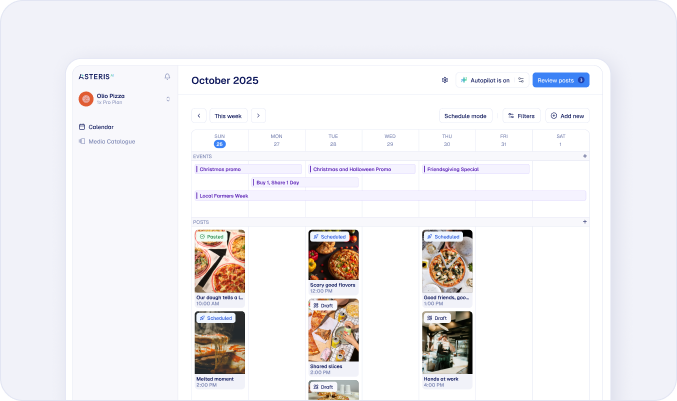677x401 pixels.
Task: Select the Local Farmers Week event bar
Action: pyautogui.click(x=389, y=196)
